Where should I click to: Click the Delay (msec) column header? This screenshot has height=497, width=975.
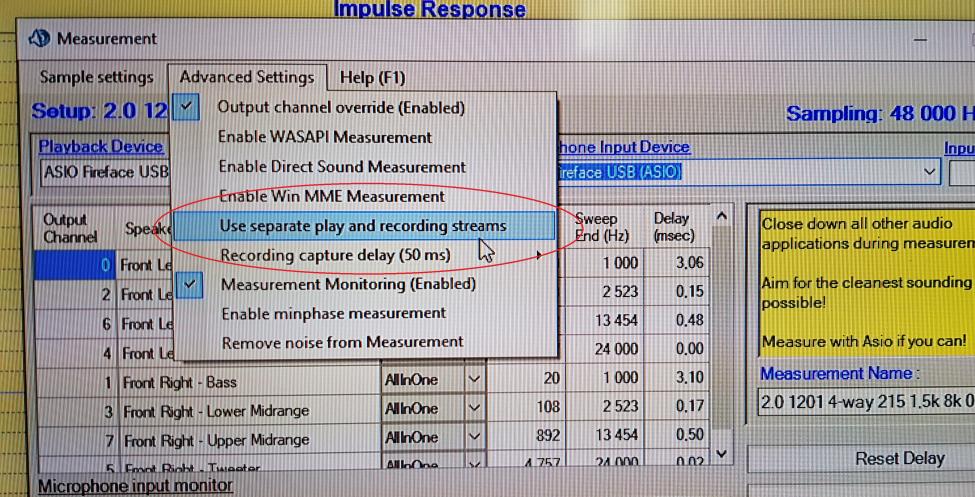coord(675,227)
